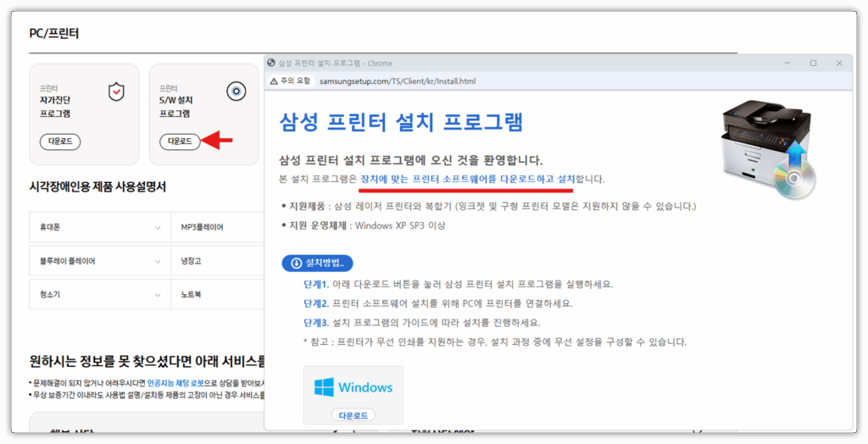This screenshot has height=444, width=868.
Task: Open the 냉장고 manual row
Action: [x=218, y=261]
